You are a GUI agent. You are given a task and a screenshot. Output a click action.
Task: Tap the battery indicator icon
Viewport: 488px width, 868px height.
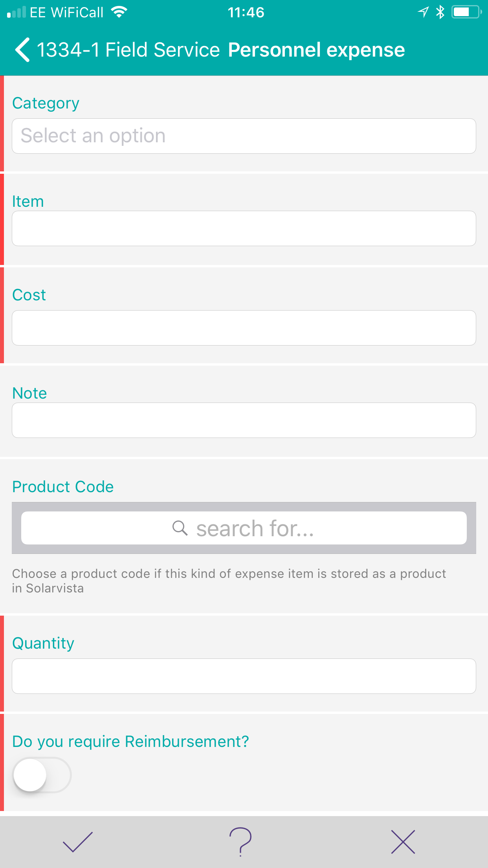[x=467, y=12]
